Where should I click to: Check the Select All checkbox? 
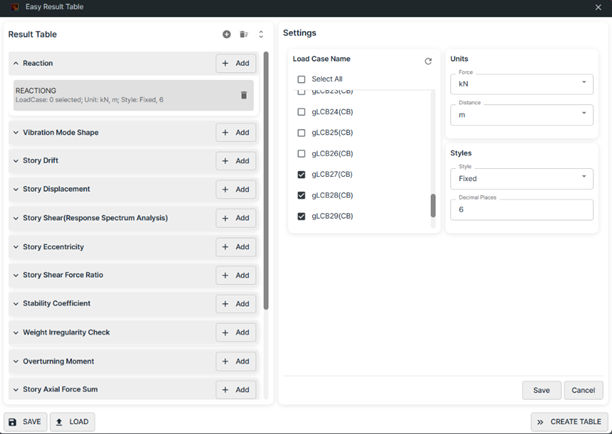(301, 79)
